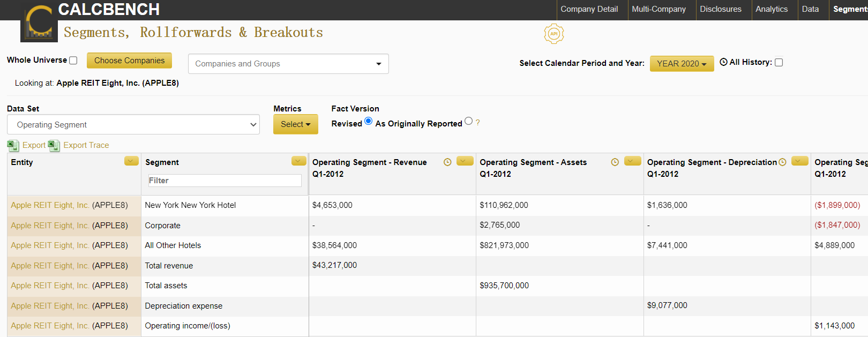This screenshot has height=337, width=868.
Task: Open the Multi-Company tab
Action: point(659,9)
